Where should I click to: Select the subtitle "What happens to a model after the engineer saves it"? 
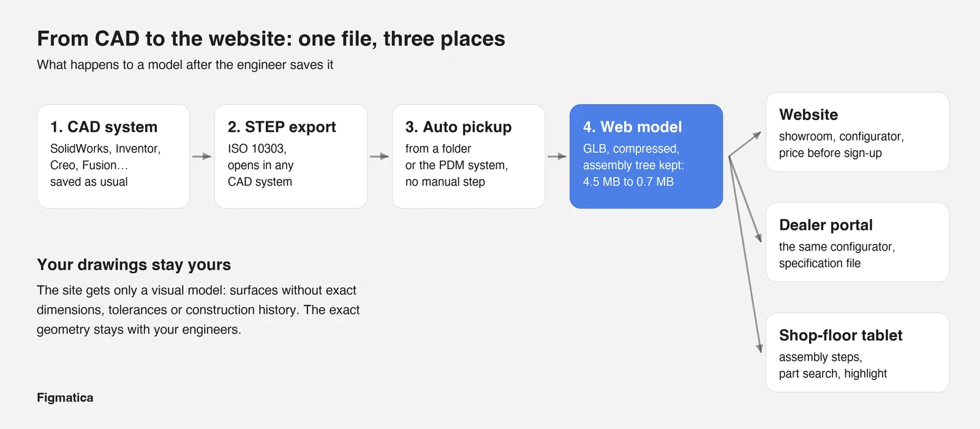185,65
